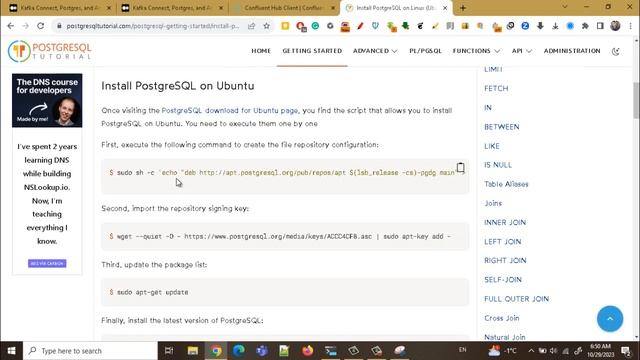Open Cross Join sidebar link

502,318
